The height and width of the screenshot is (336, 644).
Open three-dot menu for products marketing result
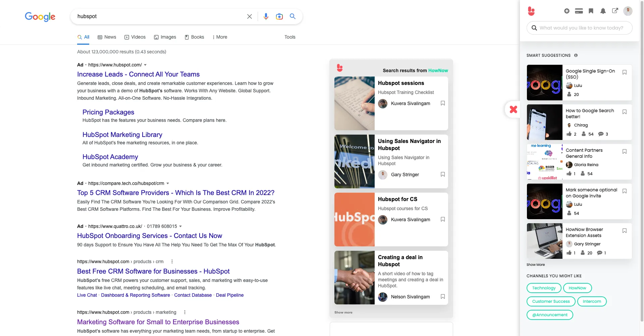coord(184,312)
